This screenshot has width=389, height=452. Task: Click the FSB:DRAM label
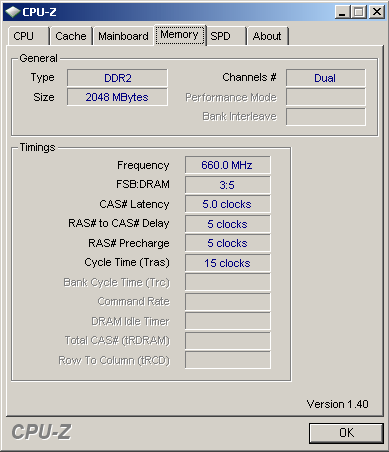click(143, 184)
